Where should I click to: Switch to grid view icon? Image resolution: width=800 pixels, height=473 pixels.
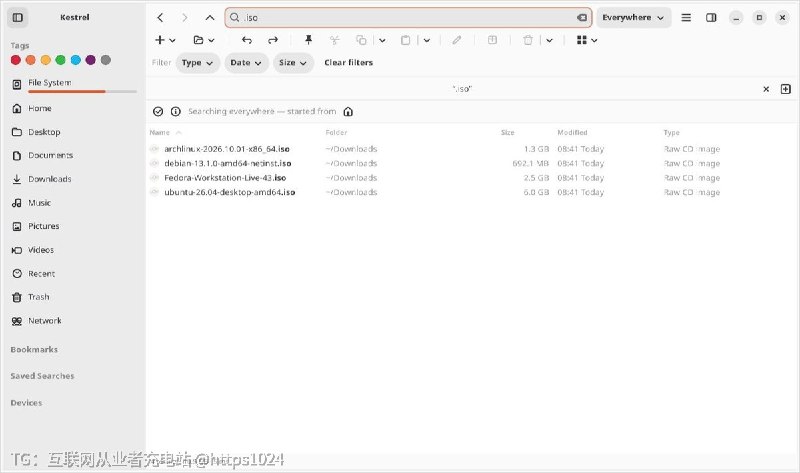tap(581, 40)
